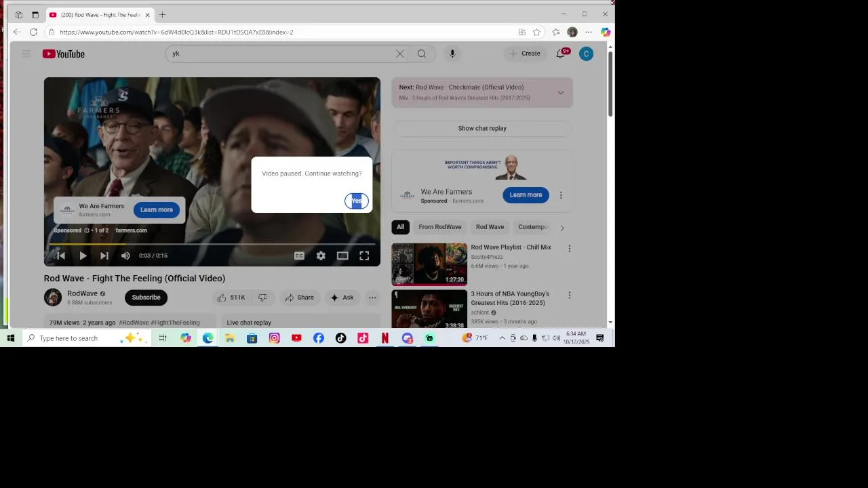This screenshot has height=488, width=868.
Task: Close the Rod Wave browser tab
Action: coord(147,14)
